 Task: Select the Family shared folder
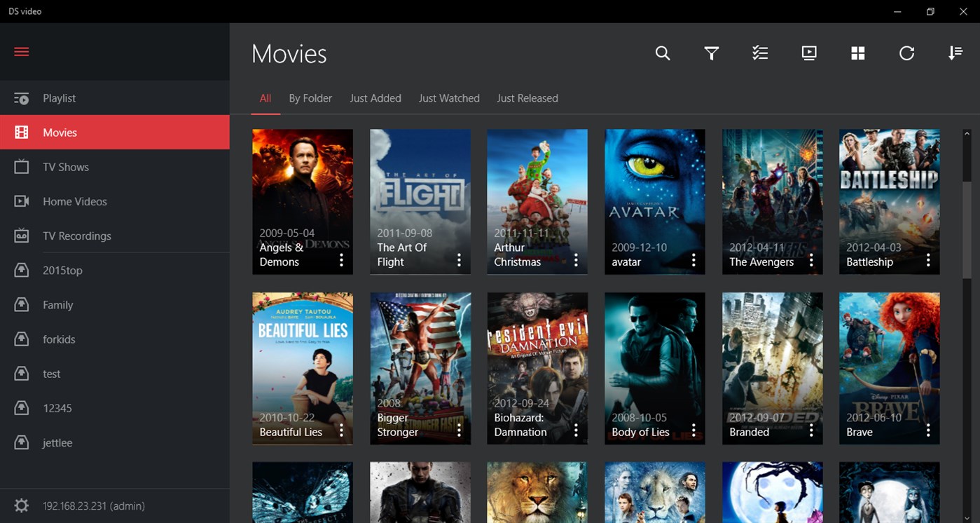tap(57, 304)
